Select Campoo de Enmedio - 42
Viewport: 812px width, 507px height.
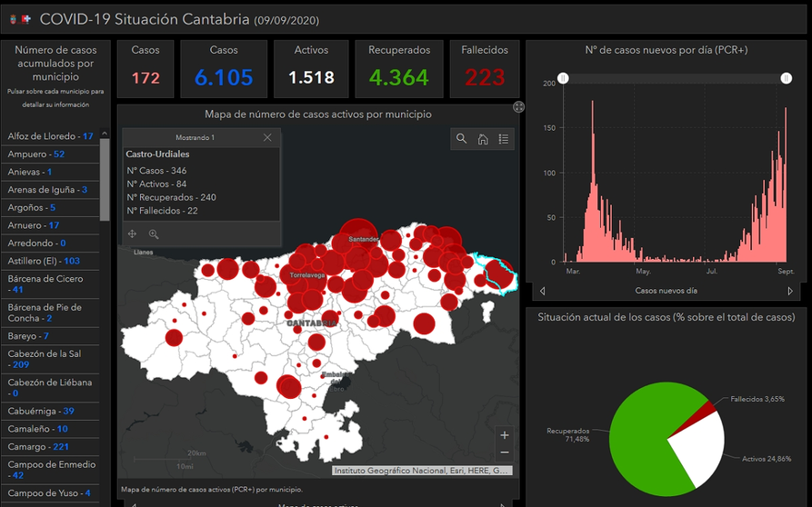click(50, 470)
